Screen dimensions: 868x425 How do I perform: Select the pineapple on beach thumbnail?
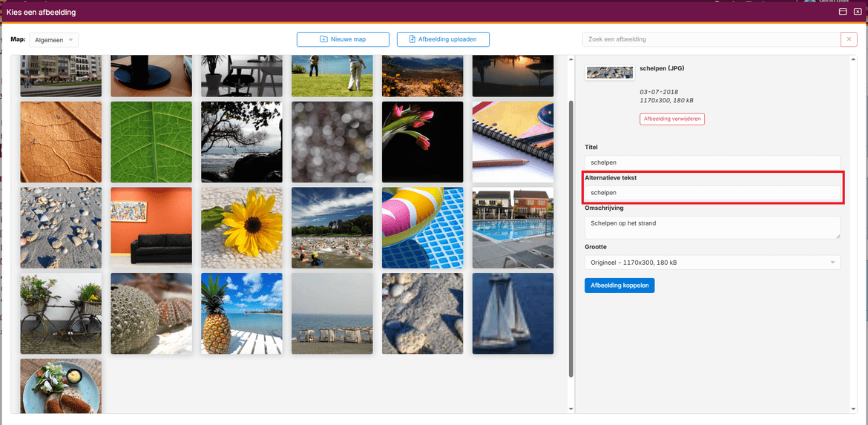click(x=242, y=313)
